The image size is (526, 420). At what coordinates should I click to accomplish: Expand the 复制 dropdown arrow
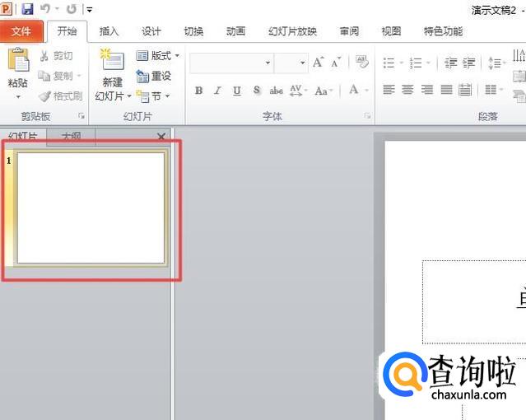pyautogui.click(x=79, y=76)
